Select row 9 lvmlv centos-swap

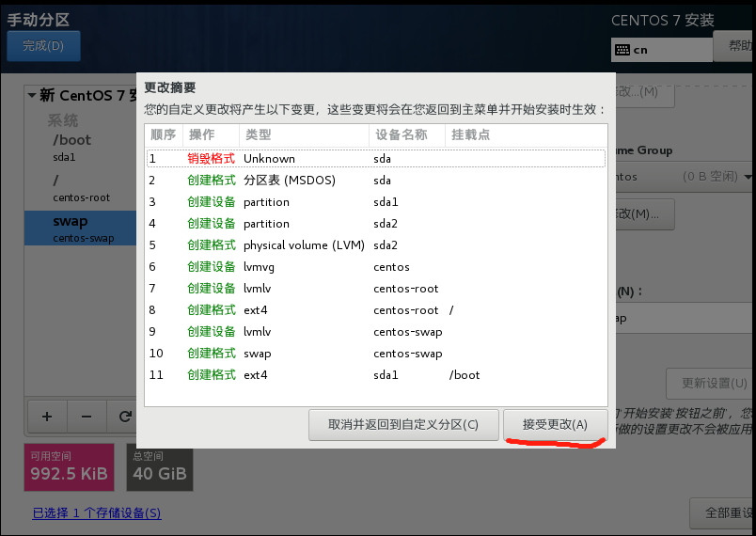pos(376,332)
